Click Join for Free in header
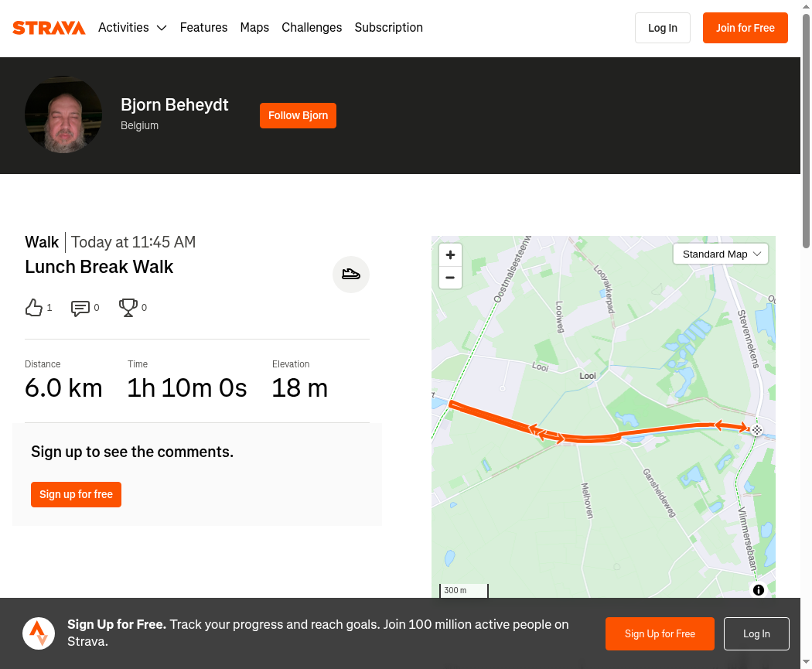The height and width of the screenshot is (669, 812). [x=745, y=28]
